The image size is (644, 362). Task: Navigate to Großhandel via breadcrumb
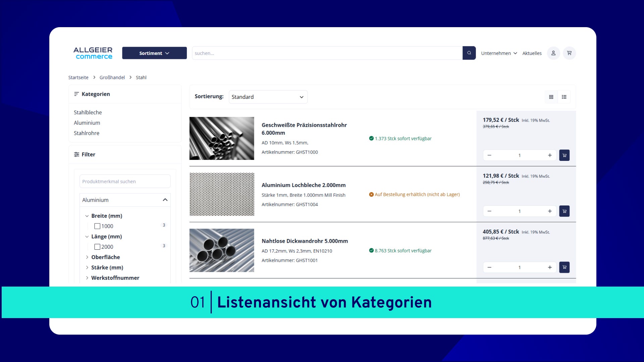pyautogui.click(x=112, y=77)
